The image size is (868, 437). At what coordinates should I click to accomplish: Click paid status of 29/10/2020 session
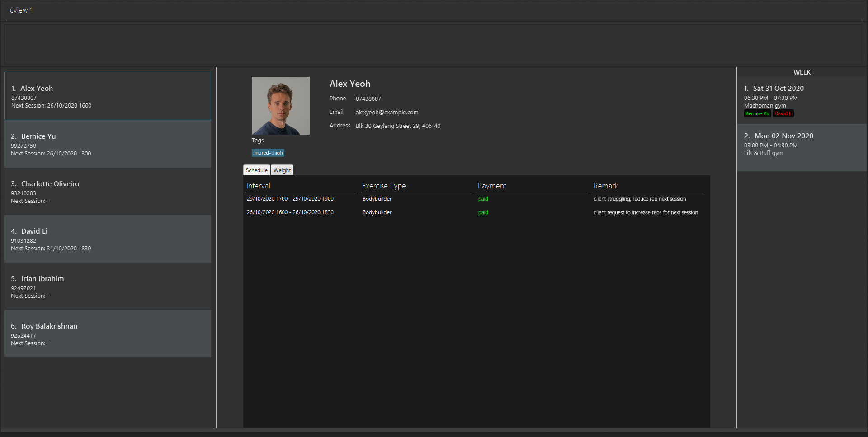pos(483,199)
